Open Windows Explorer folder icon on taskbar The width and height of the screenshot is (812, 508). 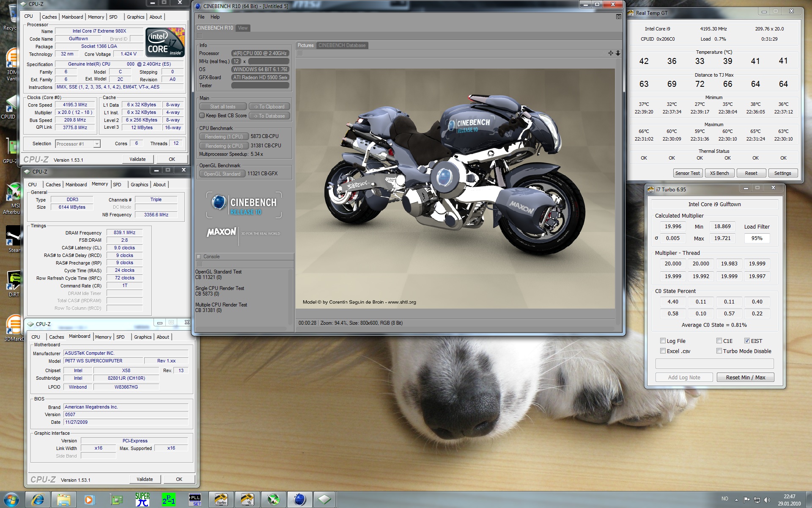64,500
